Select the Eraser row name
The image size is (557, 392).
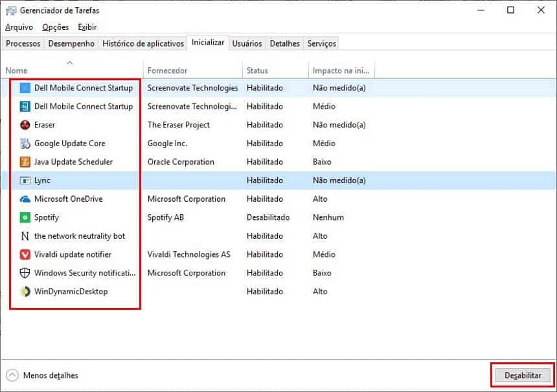coord(45,124)
